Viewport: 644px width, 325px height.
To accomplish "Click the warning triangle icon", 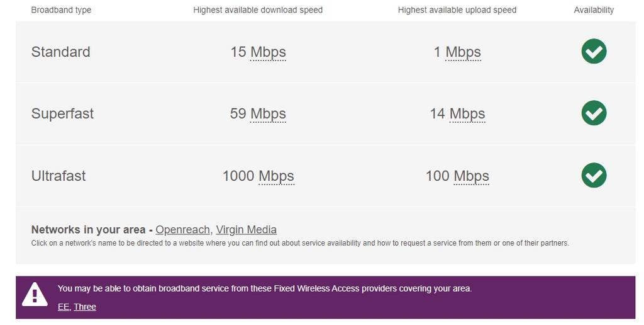I will pyautogui.click(x=35, y=295).
